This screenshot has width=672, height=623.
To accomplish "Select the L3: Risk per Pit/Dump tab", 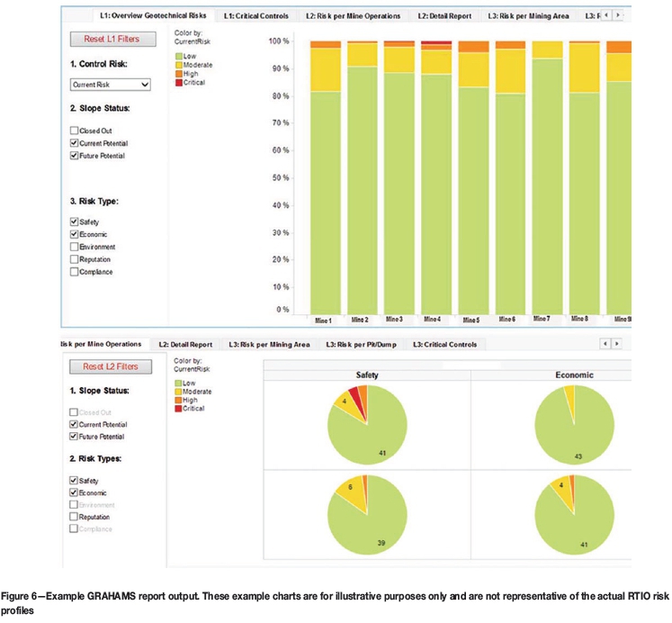I will tap(360, 344).
